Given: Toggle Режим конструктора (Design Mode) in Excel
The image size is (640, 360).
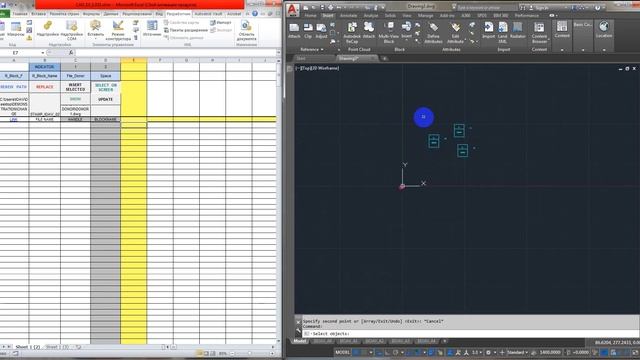Looking at the screenshot, I should (x=118, y=30).
